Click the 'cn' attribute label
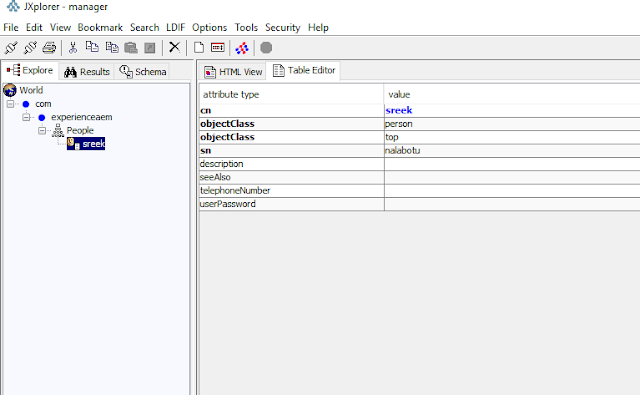The image size is (640, 395). tap(206, 111)
